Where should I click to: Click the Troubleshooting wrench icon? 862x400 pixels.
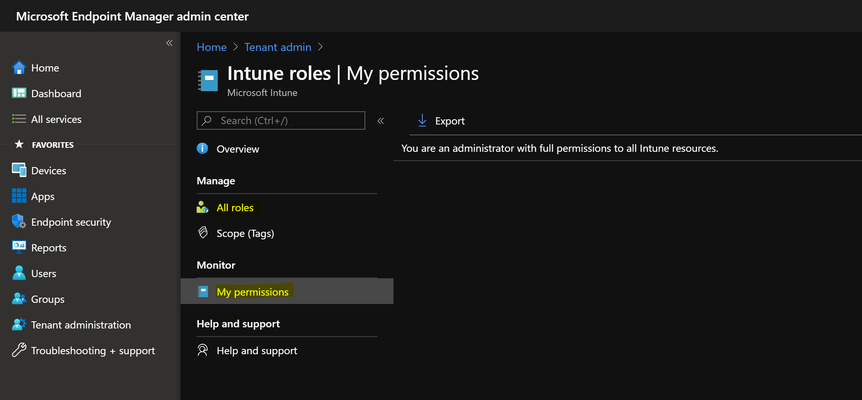[19, 351]
